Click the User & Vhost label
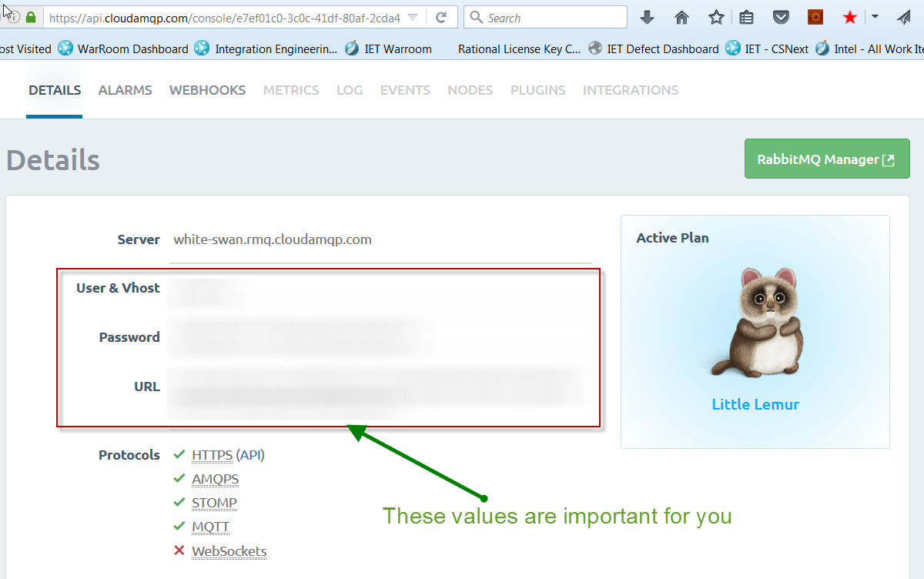924x579 pixels. tap(119, 288)
